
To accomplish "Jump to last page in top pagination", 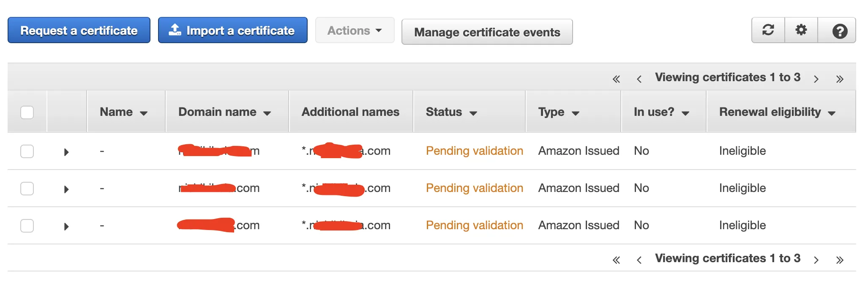I will [839, 79].
